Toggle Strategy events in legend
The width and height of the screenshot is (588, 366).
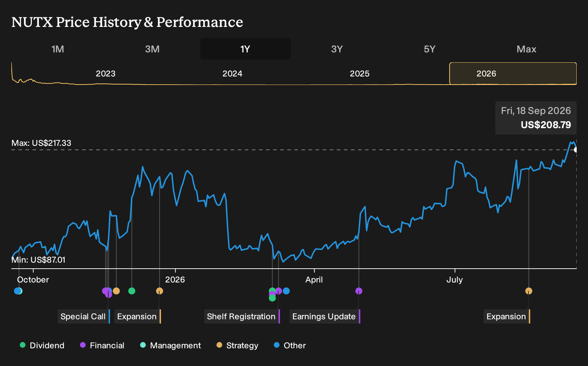(x=237, y=345)
